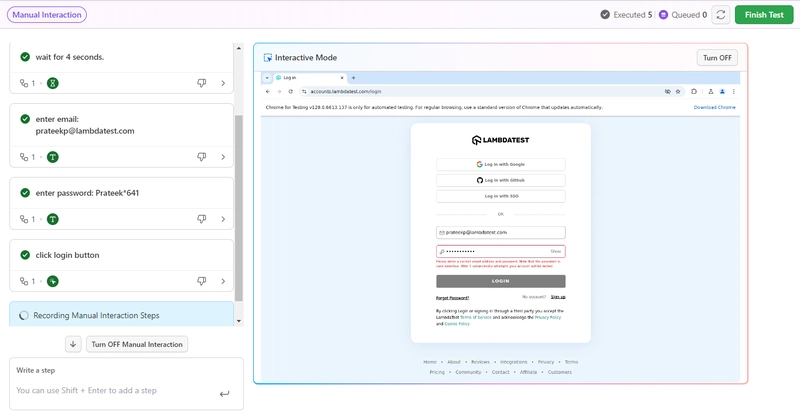
Task: Click the browser forward arrow
Action: (279, 92)
